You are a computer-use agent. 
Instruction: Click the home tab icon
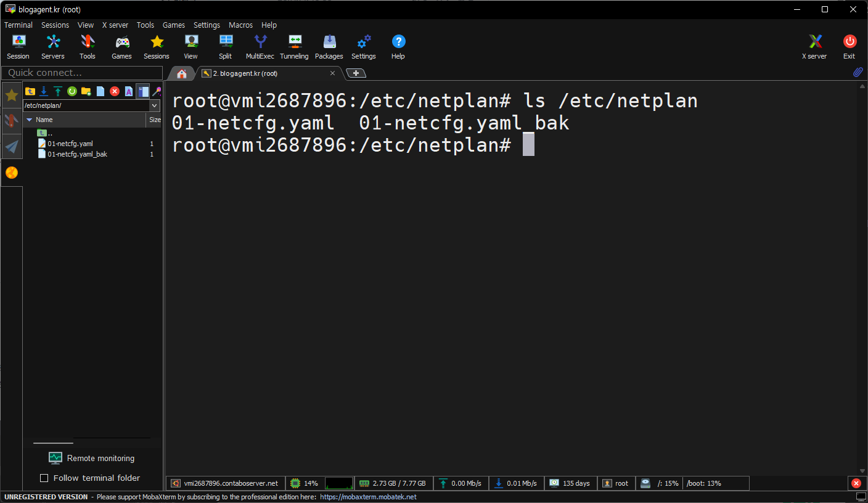182,73
